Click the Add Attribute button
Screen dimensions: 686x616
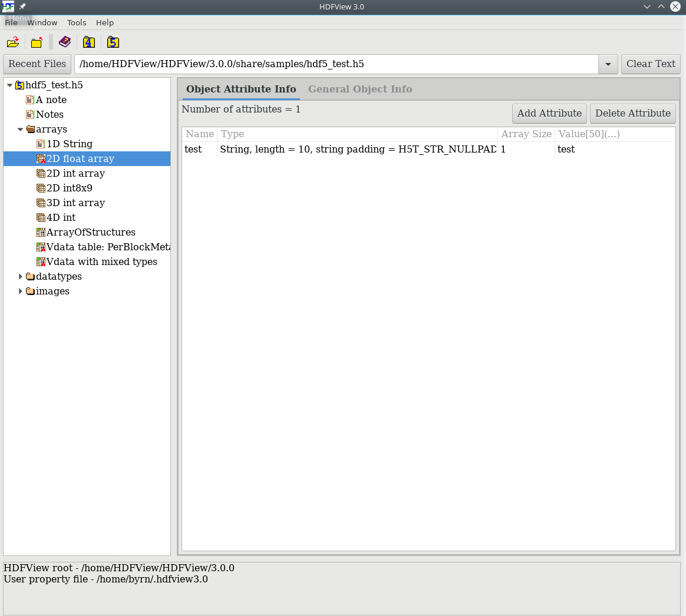pos(549,113)
